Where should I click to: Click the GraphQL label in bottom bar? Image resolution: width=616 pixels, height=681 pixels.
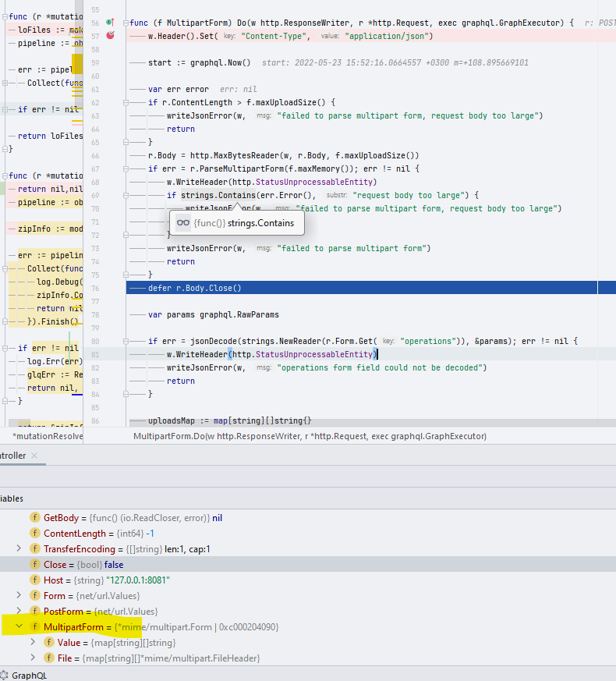[29, 676]
